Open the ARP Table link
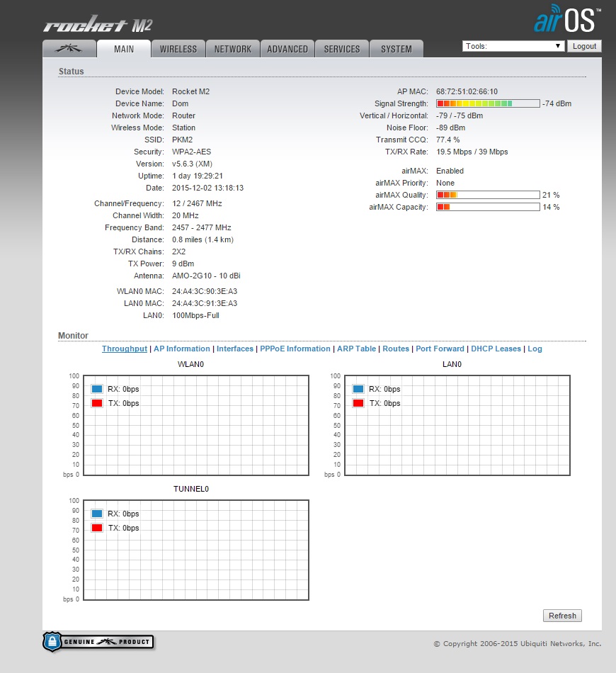This screenshot has width=616, height=673. coord(356,349)
